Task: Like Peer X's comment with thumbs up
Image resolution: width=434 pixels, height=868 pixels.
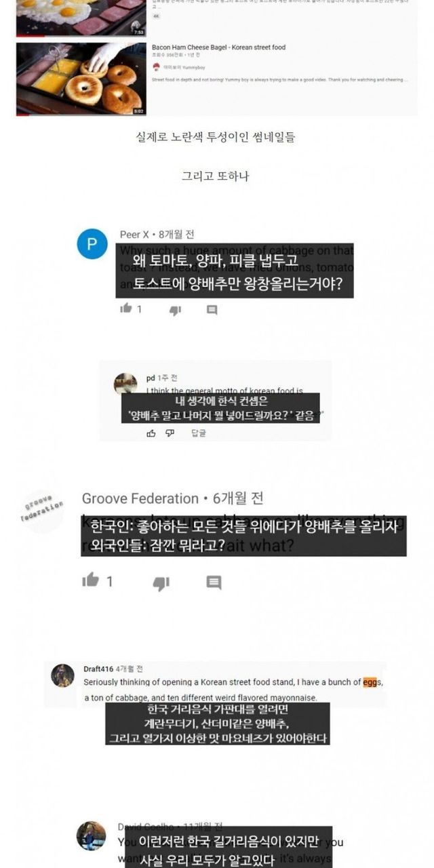Action: click(x=125, y=309)
